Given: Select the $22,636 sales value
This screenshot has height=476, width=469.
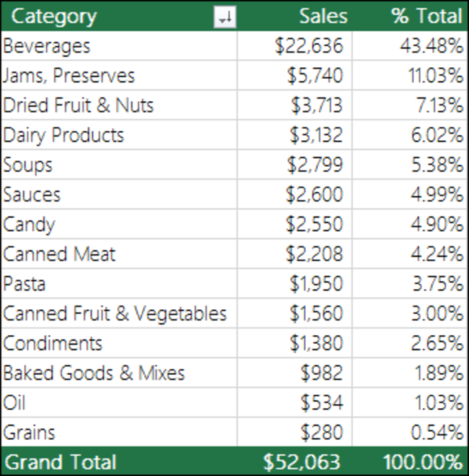Looking at the screenshot, I should click(309, 46).
